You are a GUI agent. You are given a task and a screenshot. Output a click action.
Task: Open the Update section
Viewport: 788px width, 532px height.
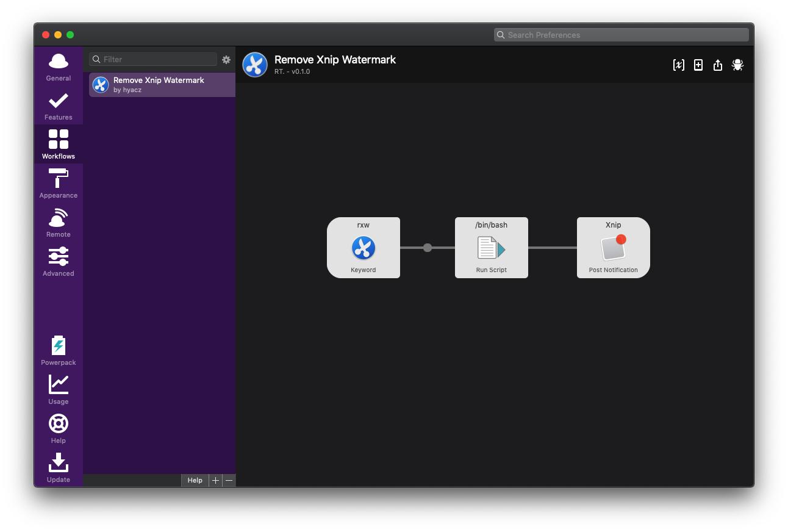pyautogui.click(x=59, y=468)
